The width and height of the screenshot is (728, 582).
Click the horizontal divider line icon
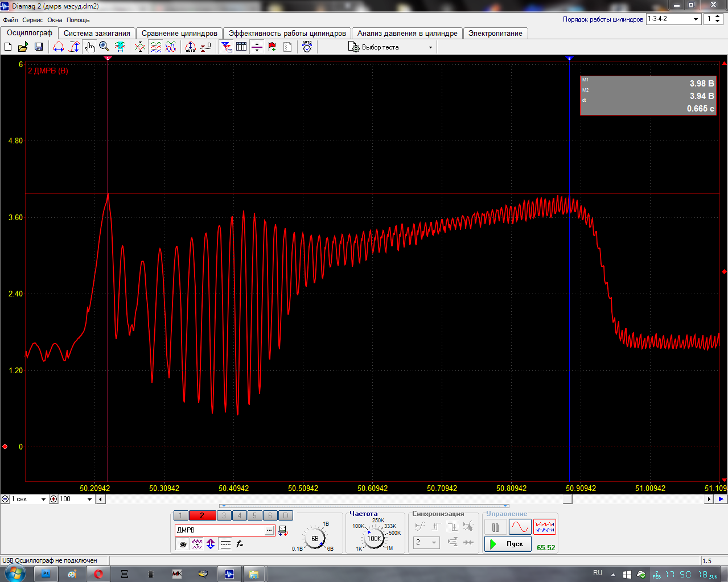click(x=257, y=47)
